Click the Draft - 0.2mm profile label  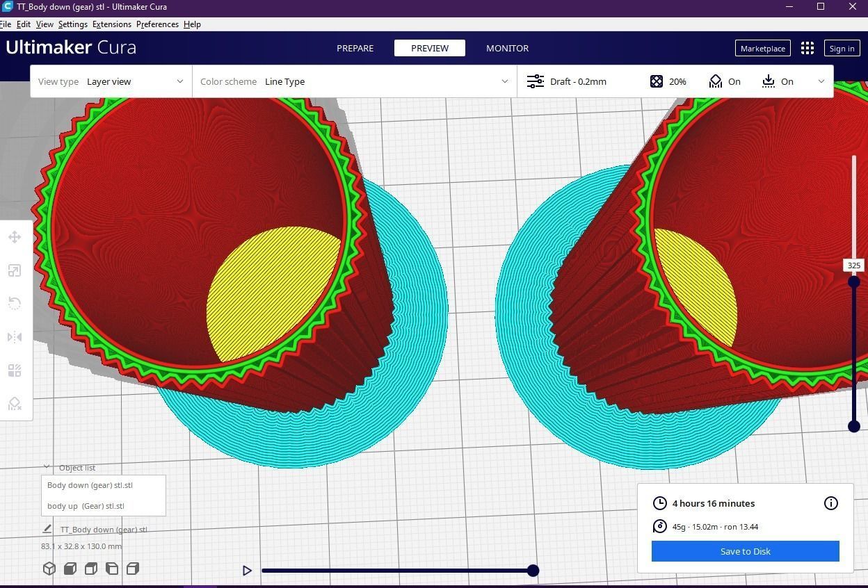(x=578, y=81)
